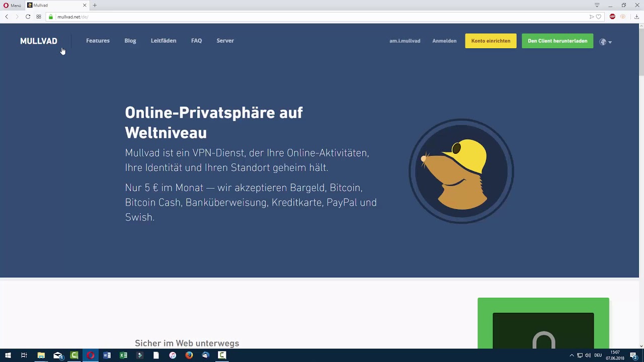Click the green padlock image

(543, 323)
